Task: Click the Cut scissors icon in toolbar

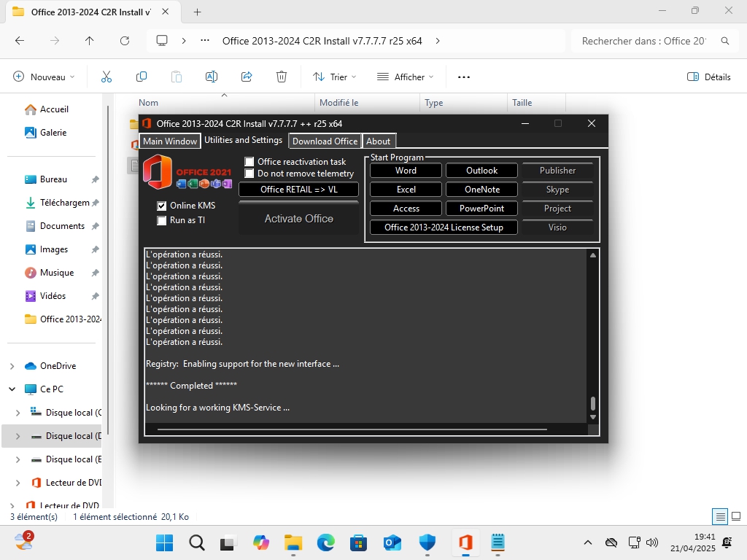Action: pyautogui.click(x=107, y=77)
